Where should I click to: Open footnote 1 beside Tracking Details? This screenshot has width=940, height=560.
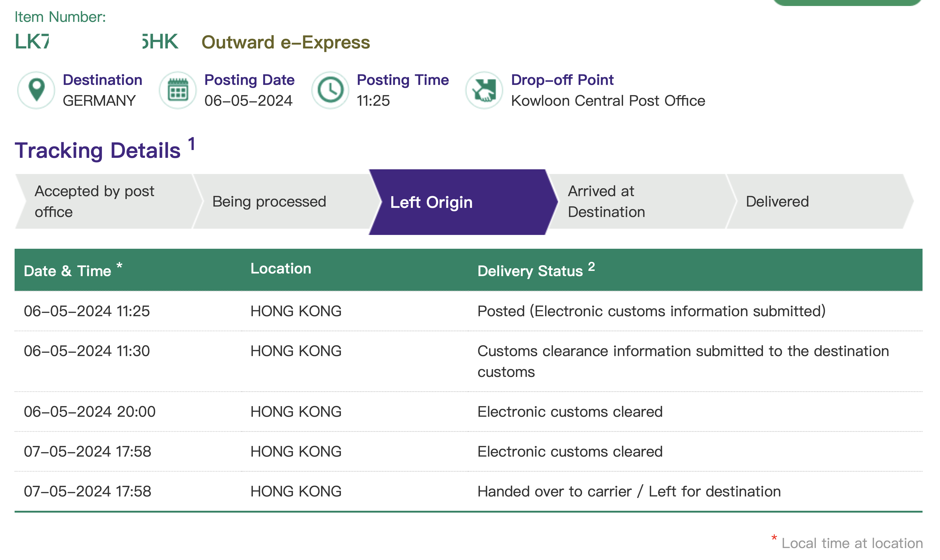coord(192,144)
